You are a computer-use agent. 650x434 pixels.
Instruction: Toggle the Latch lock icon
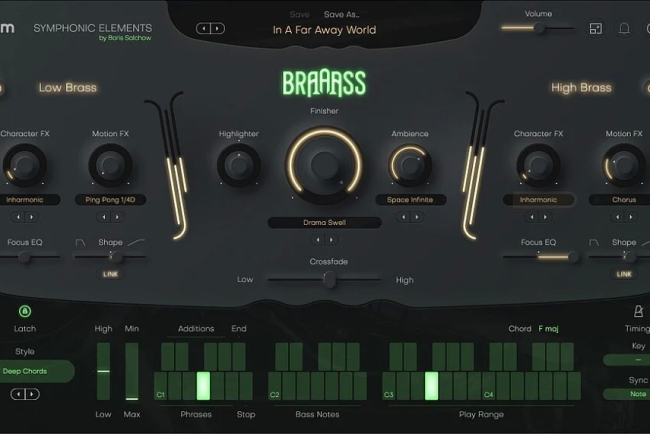(x=25, y=311)
